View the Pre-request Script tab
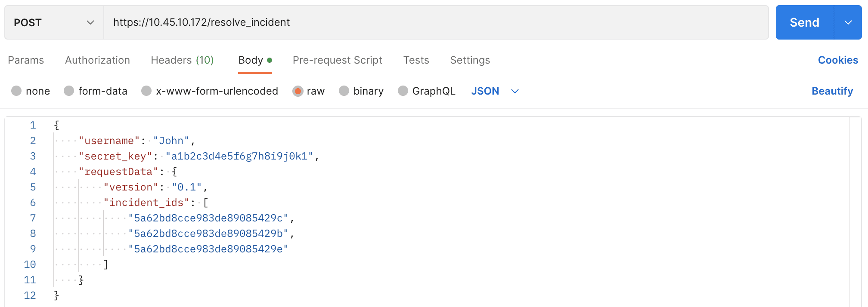This screenshot has width=868, height=307. 338,60
